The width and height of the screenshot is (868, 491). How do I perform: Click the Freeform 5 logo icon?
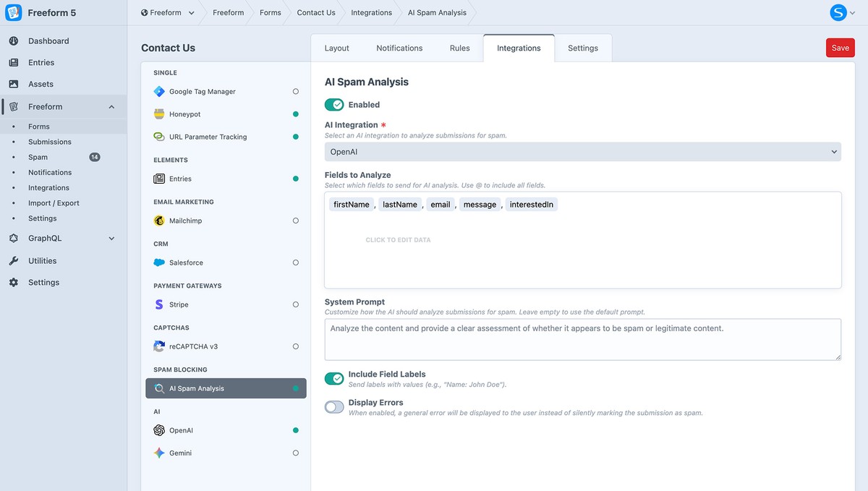[x=13, y=12]
